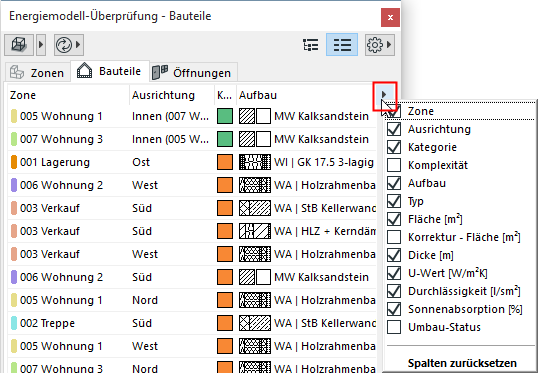The width and height of the screenshot is (538, 373).
Task: Close the Energiemodell-Überprüfung window
Action: (390, 17)
